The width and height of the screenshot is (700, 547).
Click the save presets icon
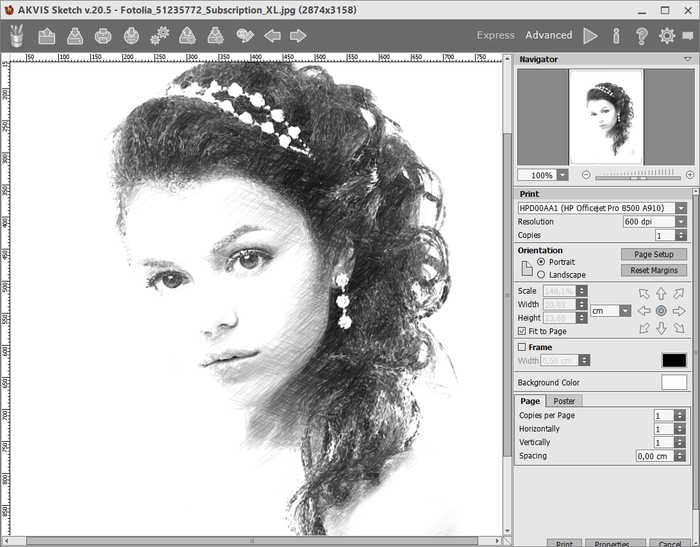[216, 36]
